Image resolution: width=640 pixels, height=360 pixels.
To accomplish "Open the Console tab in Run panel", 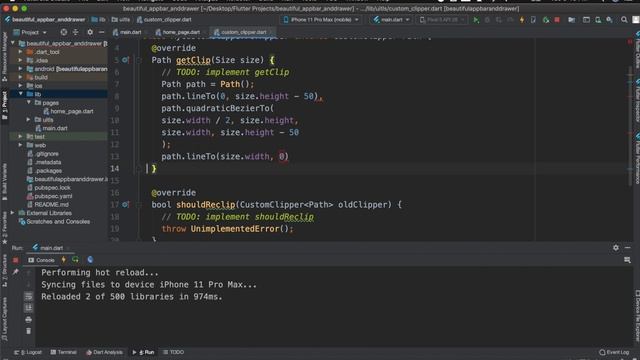I will coord(41,260).
